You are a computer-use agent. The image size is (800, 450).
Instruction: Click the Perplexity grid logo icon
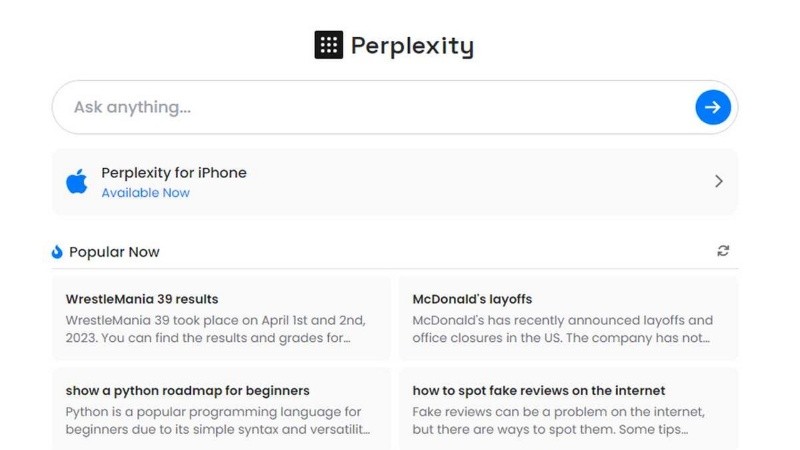point(328,45)
